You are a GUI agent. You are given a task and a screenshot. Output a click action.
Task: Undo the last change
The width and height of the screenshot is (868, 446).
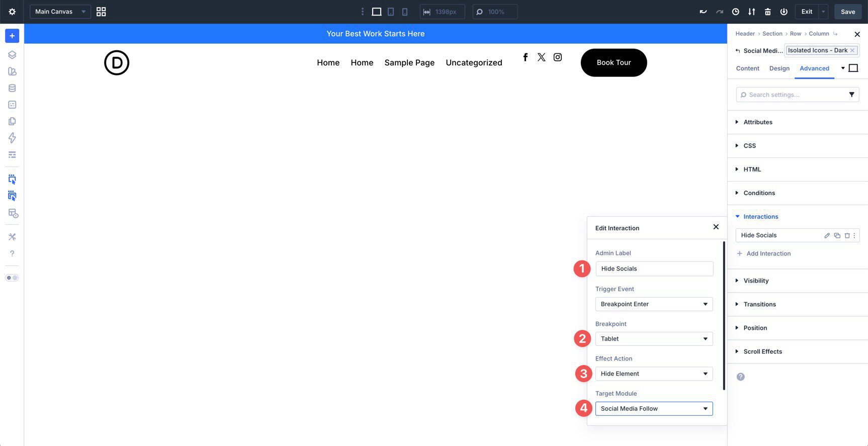[703, 12]
